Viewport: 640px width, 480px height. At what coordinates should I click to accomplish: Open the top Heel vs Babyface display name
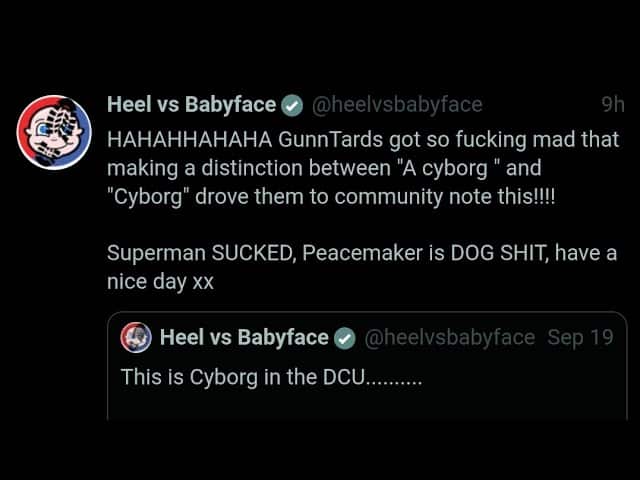[x=191, y=104]
